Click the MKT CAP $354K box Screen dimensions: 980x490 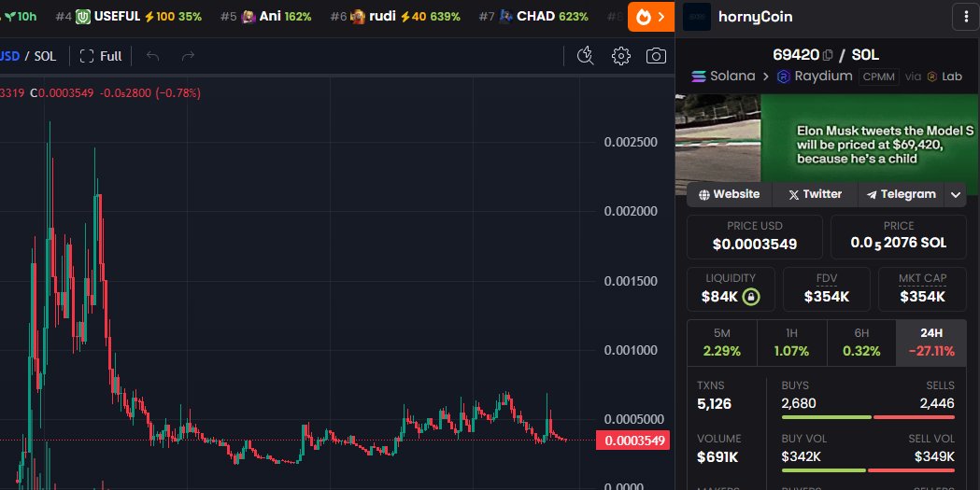922,289
